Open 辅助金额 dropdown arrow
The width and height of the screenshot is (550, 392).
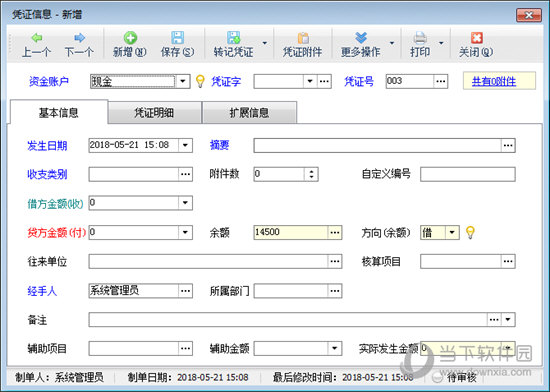coord(335,349)
